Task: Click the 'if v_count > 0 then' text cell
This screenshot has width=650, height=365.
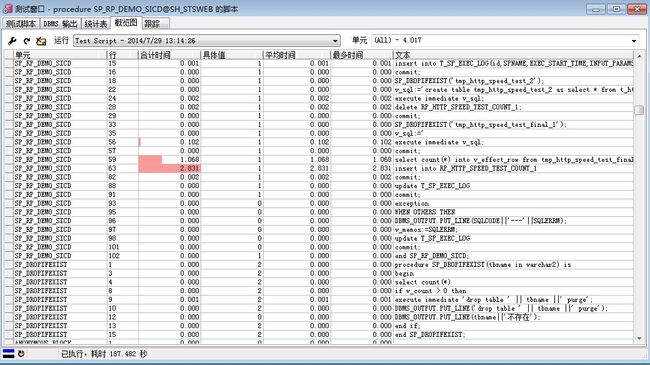Action: tap(513, 291)
